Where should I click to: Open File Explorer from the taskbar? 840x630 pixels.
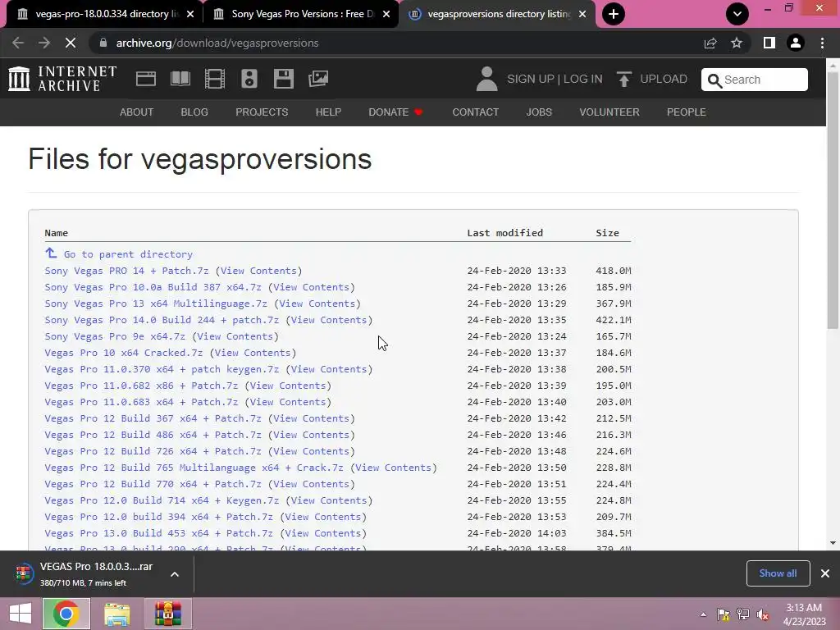point(116,614)
